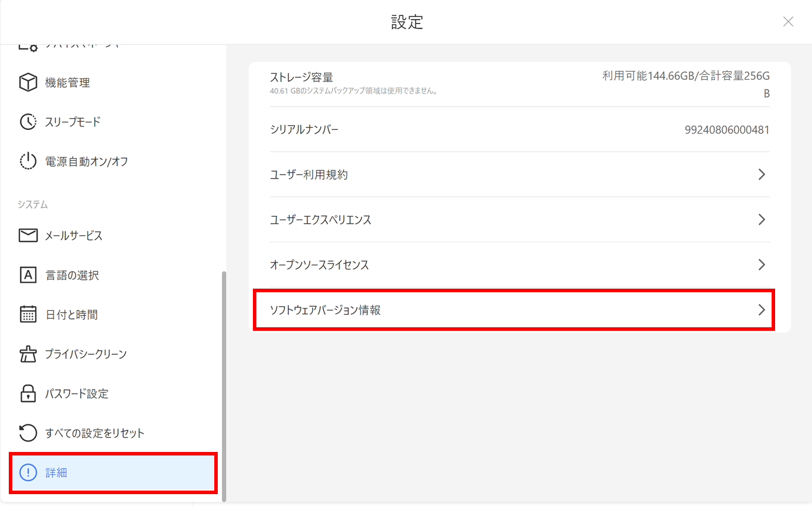
Task: Expand オープンソースライセンス with its chevron arrow
Action: coord(762,265)
